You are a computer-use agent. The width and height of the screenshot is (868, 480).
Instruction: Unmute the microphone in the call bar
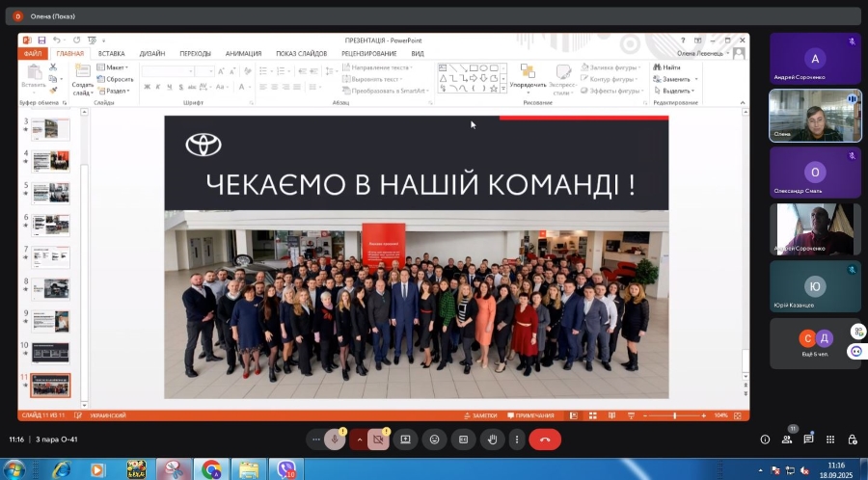pos(335,440)
